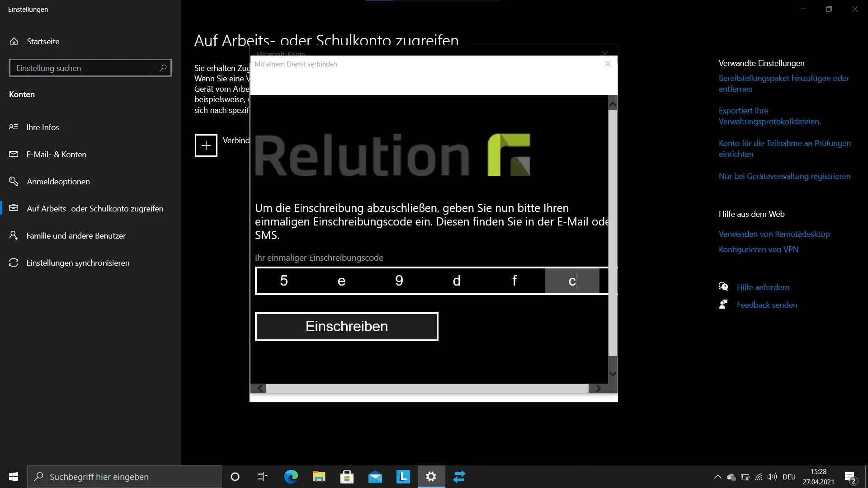Open 'Konfigurieren von VPN' help link

(x=759, y=249)
